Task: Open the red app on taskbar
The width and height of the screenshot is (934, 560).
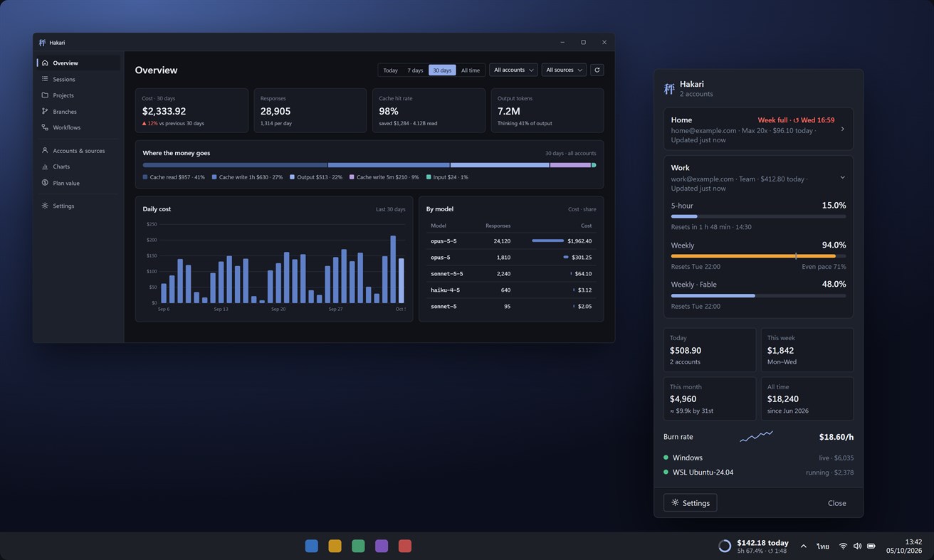Action: click(x=405, y=546)
